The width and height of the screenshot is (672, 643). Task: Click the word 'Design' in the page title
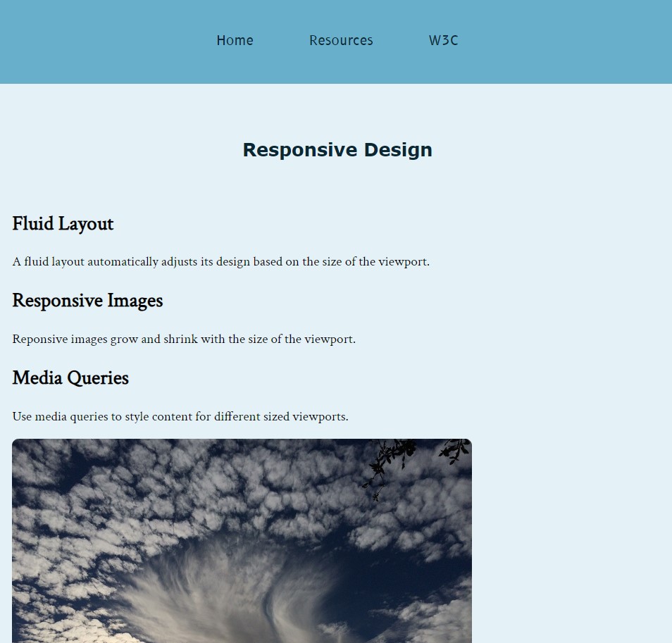click(x=398, y=150)
